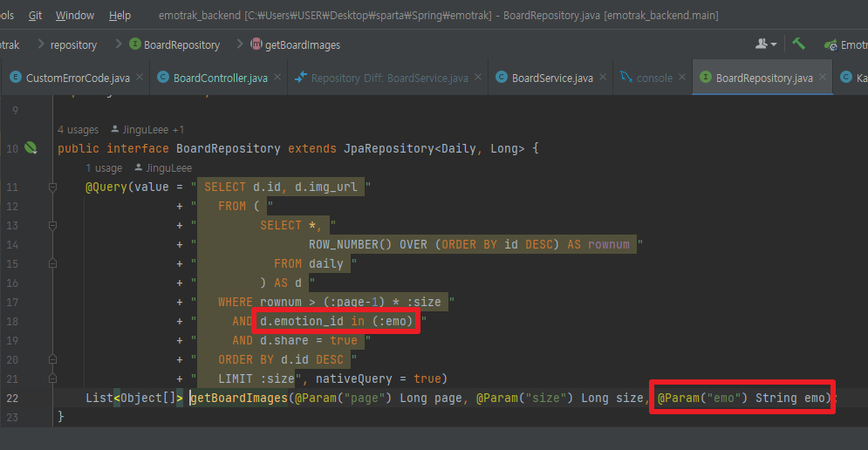Close the CustomErrorCode.java tab
This screenshot has height=450, width=868.
(140, 77)
